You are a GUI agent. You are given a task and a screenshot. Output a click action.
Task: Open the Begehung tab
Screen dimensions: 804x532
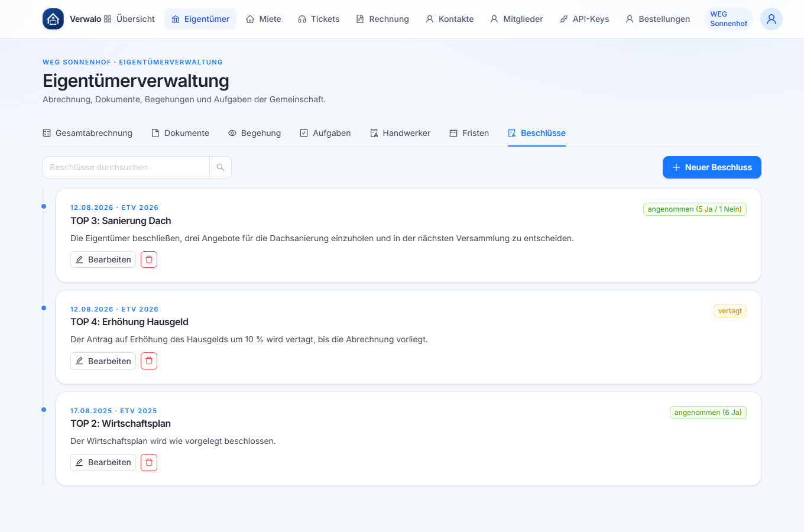(255, 133)
